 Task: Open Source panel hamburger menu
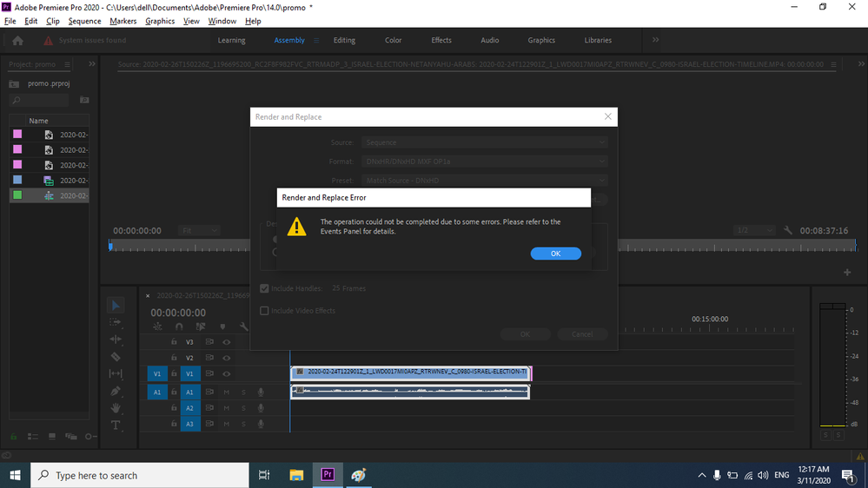(x=833, y=65)
